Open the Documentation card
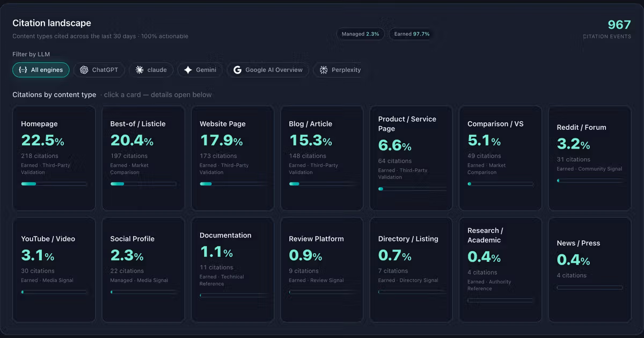The width and height of the screenshot is (644, 338). pos(232,270)
